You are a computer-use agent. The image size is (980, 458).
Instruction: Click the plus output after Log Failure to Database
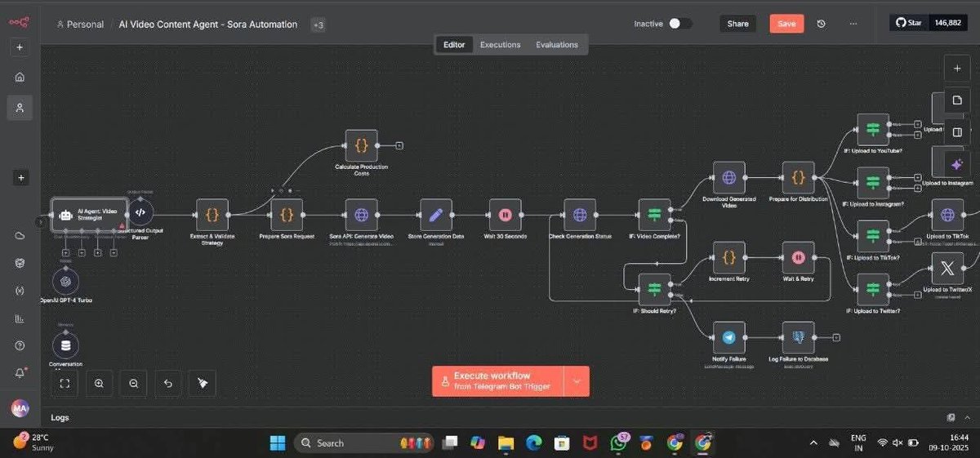[x=836, y=337]
